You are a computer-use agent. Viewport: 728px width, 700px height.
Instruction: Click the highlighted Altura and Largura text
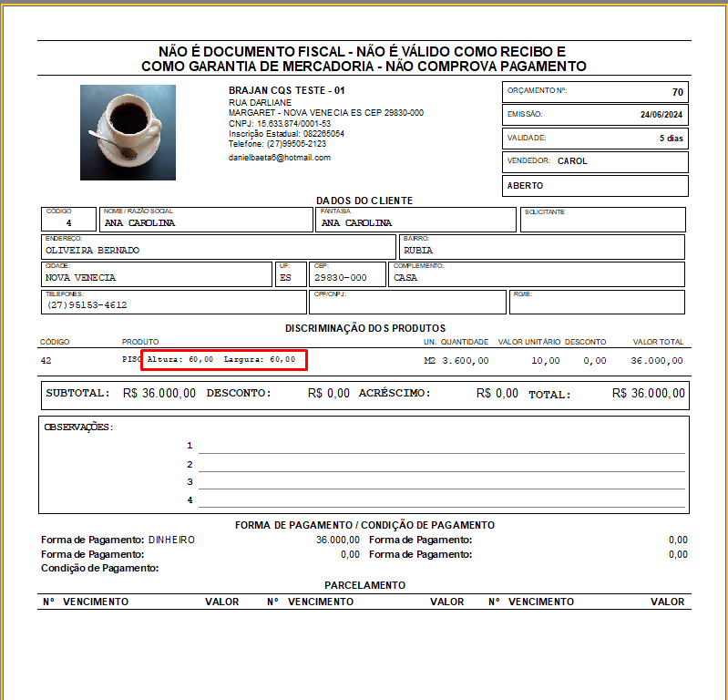(x=223, y=360)
